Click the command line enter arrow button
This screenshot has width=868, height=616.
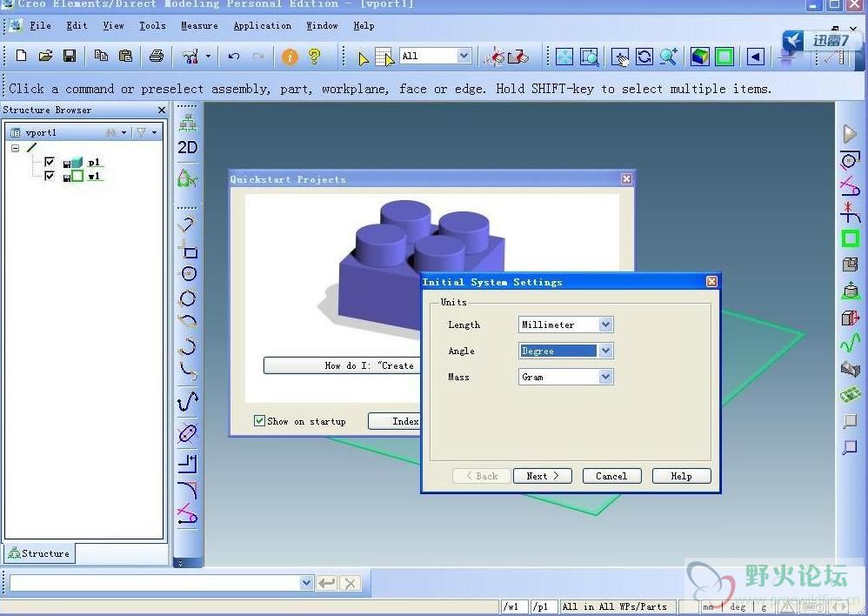[x=327, y=583]
